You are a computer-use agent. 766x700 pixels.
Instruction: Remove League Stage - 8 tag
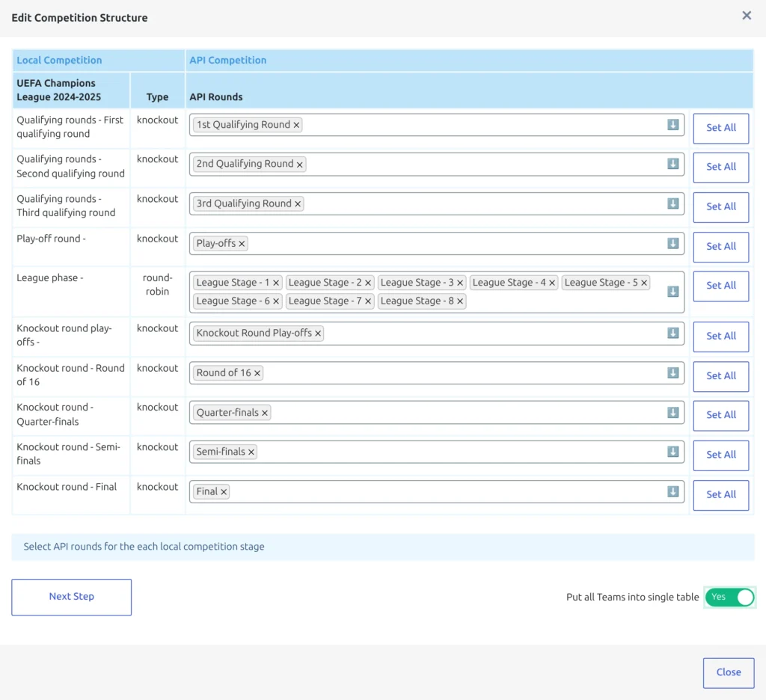click(460, 301)
